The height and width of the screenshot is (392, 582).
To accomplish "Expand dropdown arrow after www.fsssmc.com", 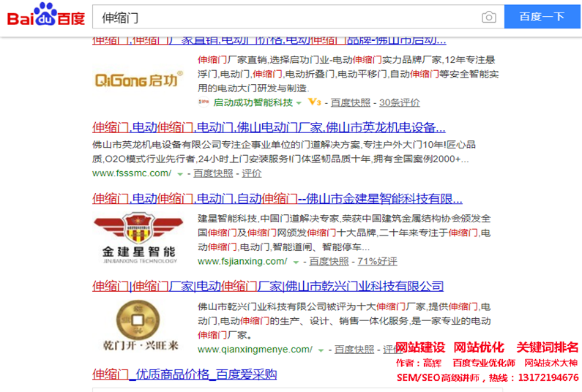I will [180, 174].
